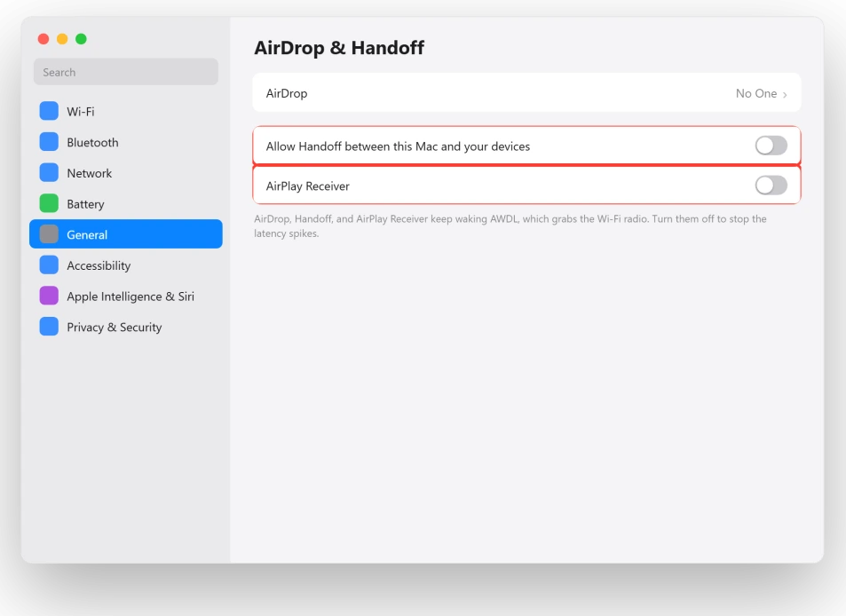
Task: Select the General label in sidebar
Action: 87,234
